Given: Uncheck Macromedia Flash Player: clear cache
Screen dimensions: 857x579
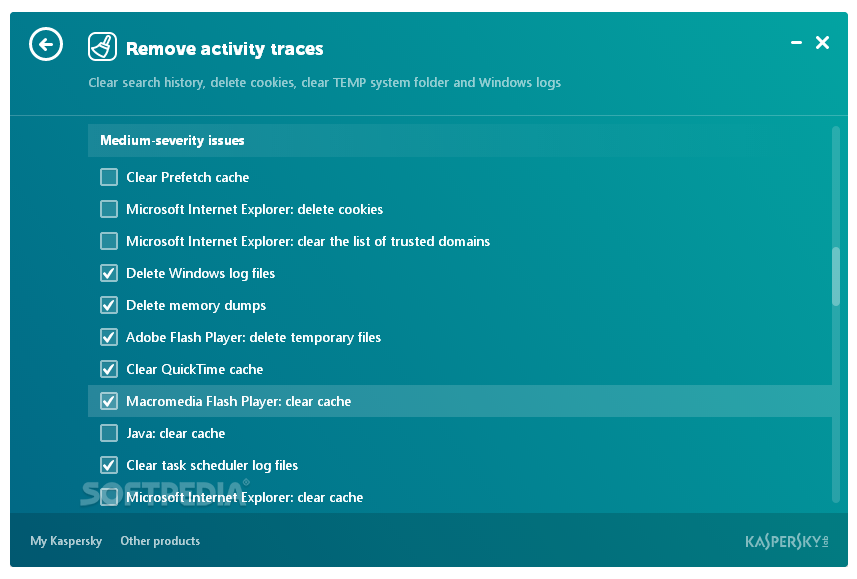Looking at the screenshot, I should (x=109, y=401).
